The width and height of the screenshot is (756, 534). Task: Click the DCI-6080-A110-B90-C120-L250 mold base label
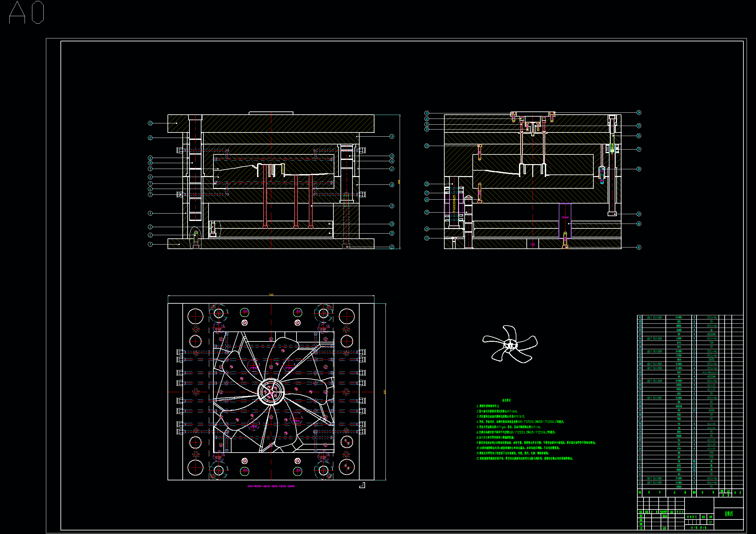tap(271, 486)
